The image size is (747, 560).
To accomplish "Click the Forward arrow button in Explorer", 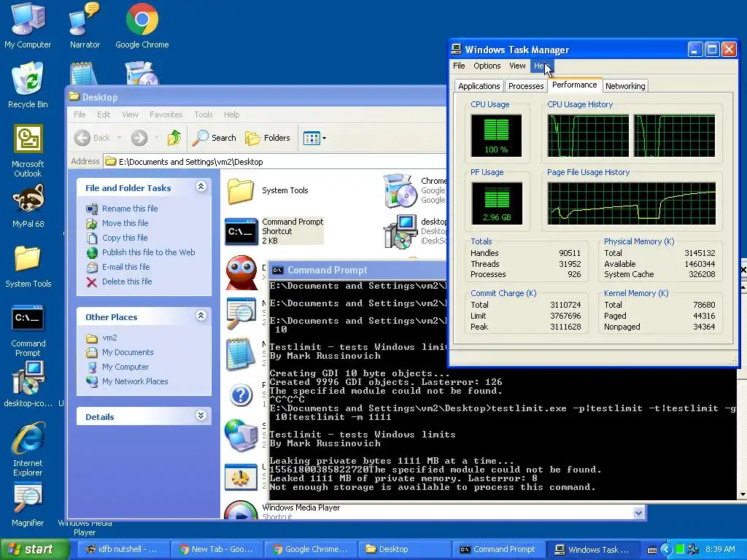I will point(139,138).
